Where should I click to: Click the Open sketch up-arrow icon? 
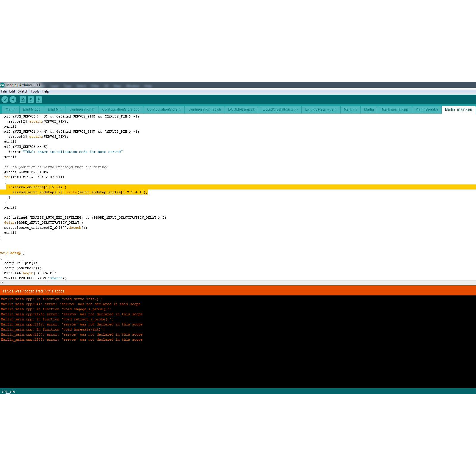click(x=31, y=100)
